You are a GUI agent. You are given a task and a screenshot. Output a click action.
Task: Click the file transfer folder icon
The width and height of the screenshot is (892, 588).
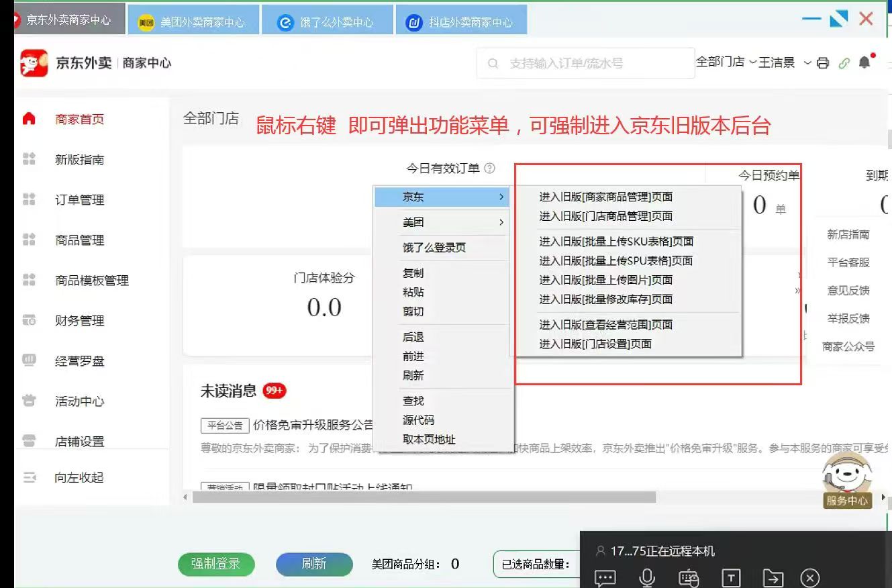click(773, 578)
